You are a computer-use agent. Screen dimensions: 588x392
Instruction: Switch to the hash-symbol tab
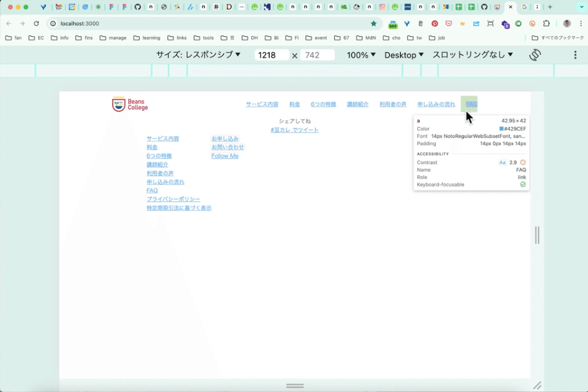(x=216, y=7)
